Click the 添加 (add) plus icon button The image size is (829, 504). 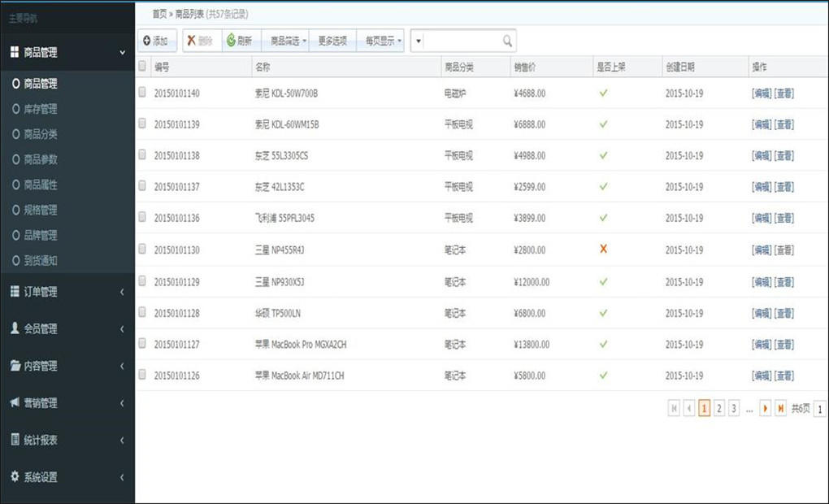[147, 41]
